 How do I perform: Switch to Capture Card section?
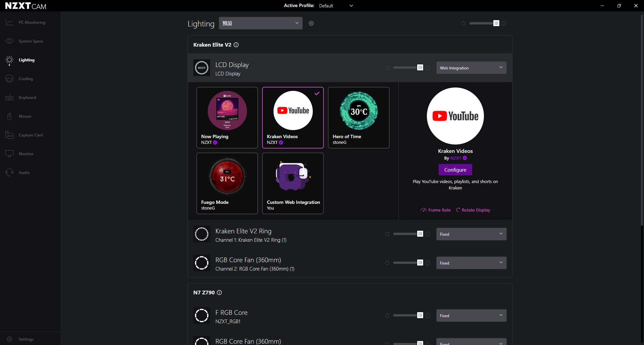click(x=30, y=135)
